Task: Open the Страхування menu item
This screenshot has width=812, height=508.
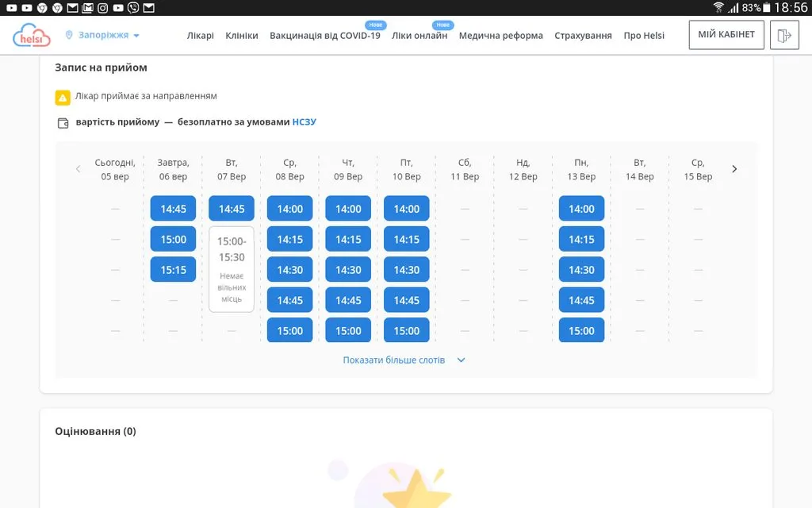Action: 584,36
